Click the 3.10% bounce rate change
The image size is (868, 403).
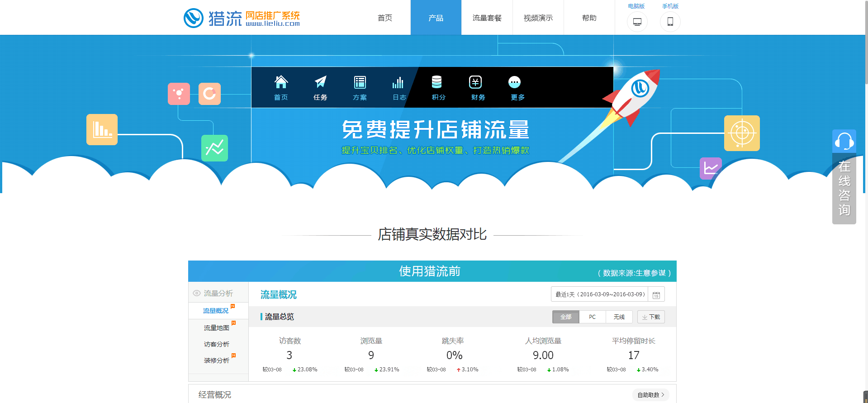pos(470,370)
